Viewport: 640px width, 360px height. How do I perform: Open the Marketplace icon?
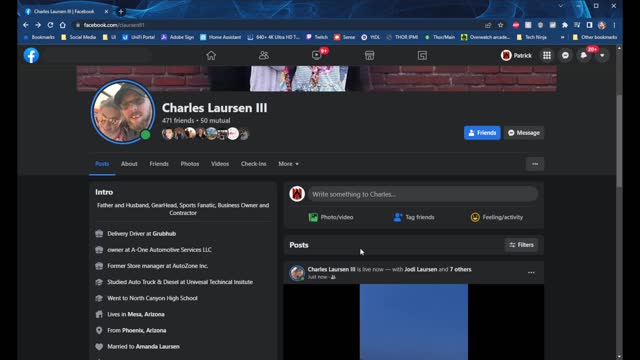[x=369, y=56]
